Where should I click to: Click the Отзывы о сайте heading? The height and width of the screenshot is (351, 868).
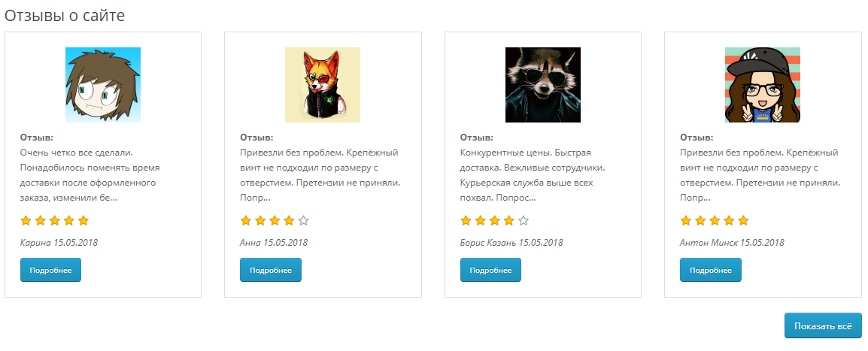65,16
